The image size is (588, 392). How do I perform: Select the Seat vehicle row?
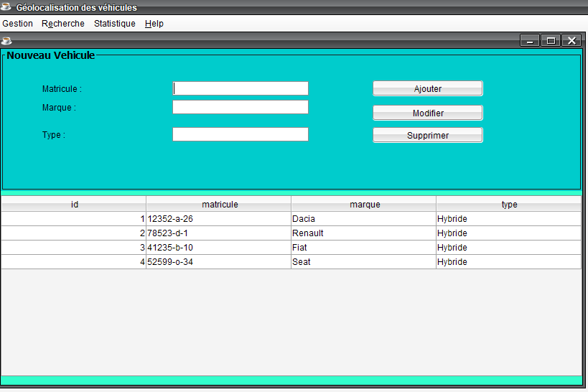tap(291, 262)
